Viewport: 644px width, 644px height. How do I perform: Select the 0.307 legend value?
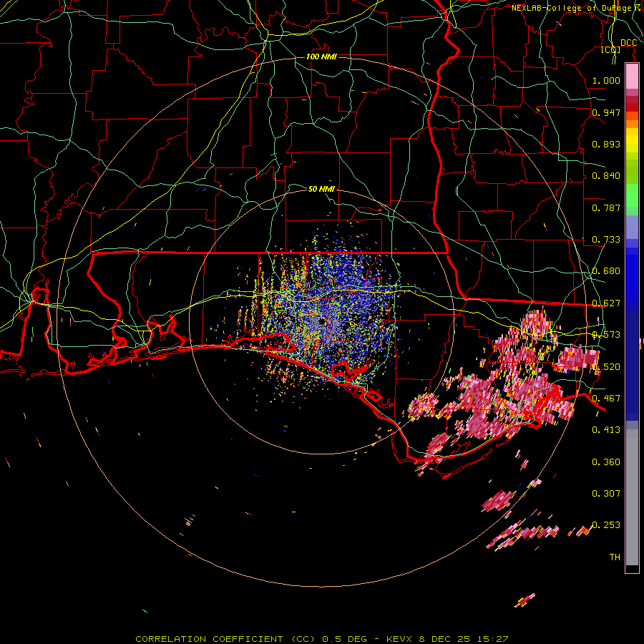[x=606, y=494]
